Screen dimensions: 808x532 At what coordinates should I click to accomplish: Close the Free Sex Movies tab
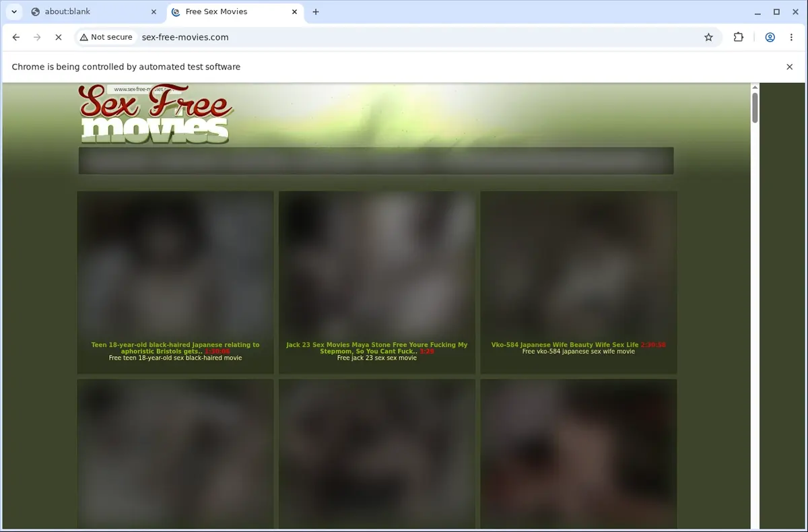[x=294, y=11]
